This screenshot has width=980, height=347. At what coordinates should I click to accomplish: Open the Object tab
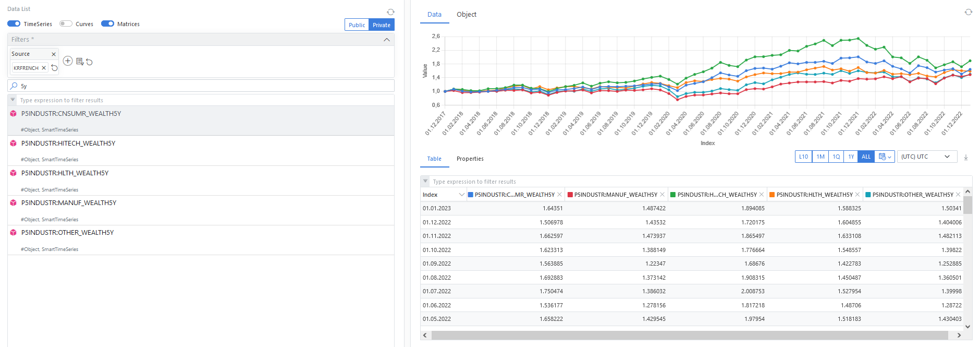466,15
